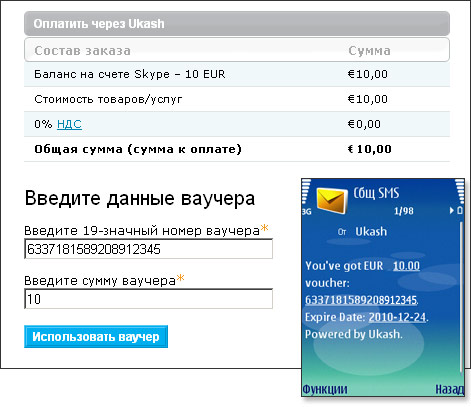Click voucher number 6337181589208912345 in SMS

click(361, 300)
